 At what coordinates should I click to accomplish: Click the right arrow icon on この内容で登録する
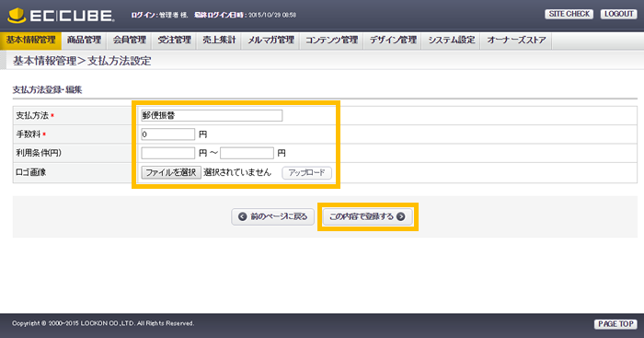[x=401, y=216]
